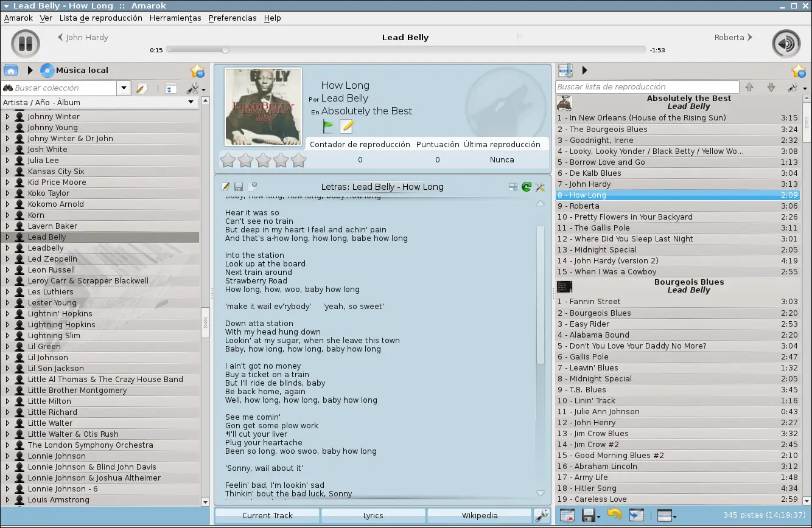Screen dimensions: 812x528
Task: Expand the Louis Armstrong artist node
Action: point(7,500)
